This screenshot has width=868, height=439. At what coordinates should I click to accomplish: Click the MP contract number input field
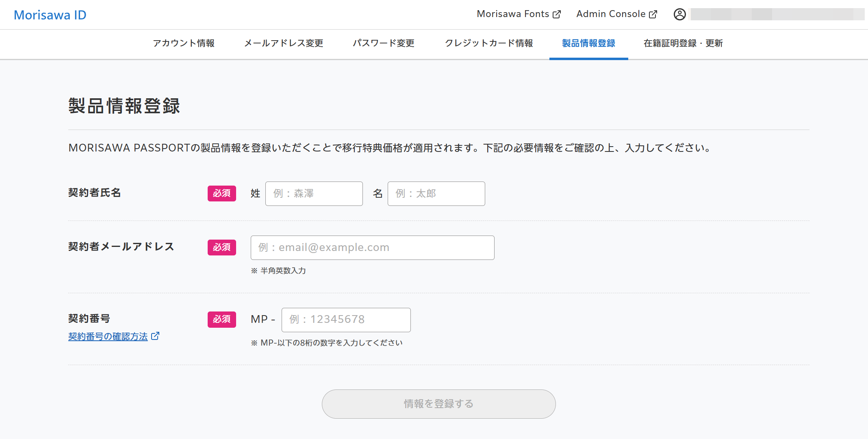point(345,320)
